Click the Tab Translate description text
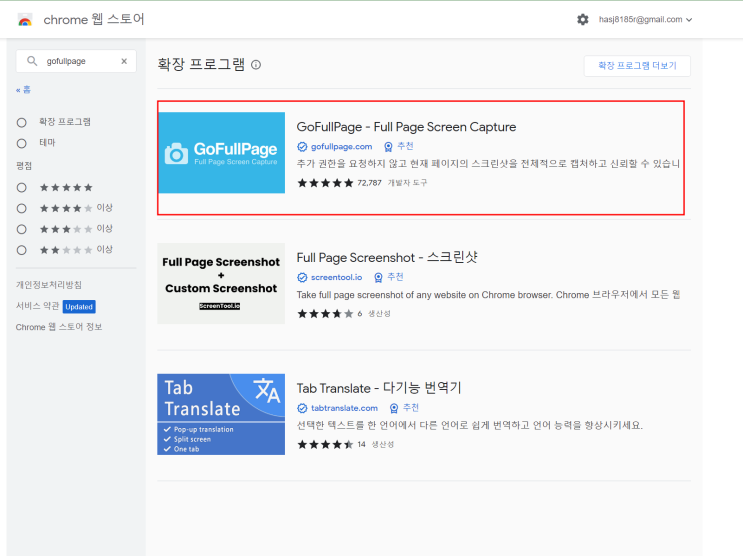The height and width of the screenshot is (556, 743). (x=470, y=425)
